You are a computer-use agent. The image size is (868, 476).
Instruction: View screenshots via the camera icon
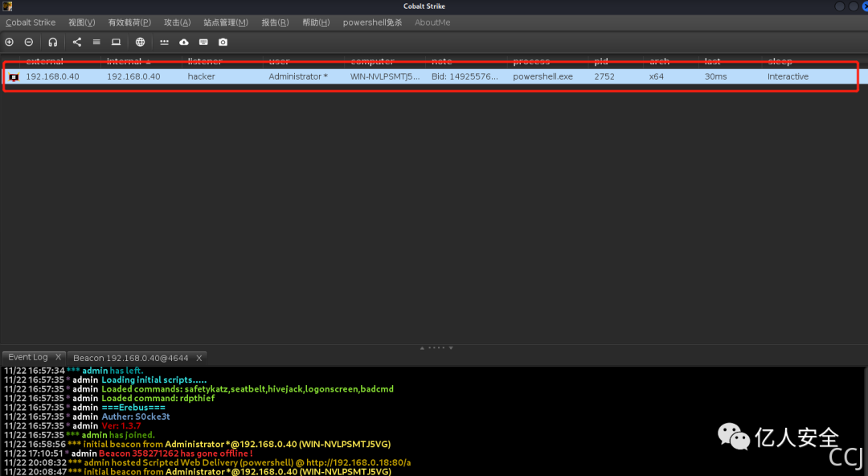(x=223, y=42)
